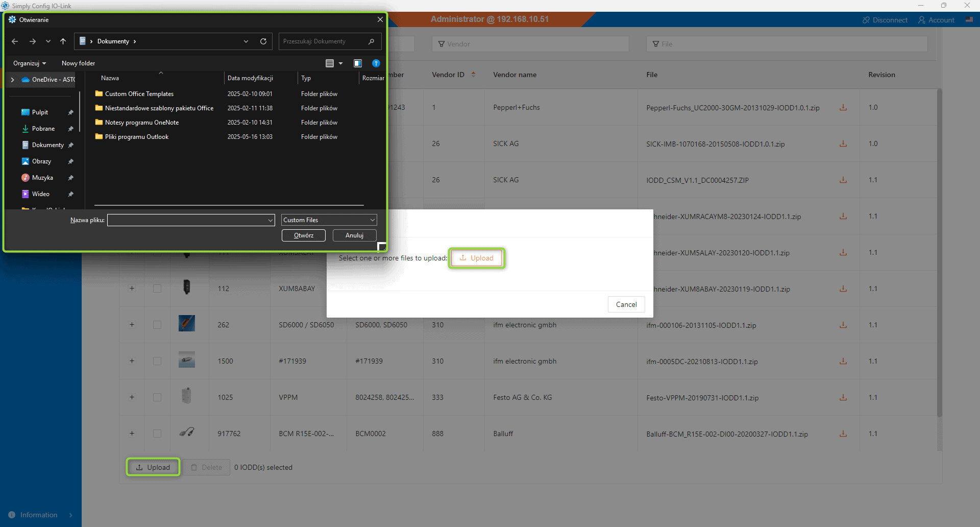Click the up-one-level arrow in file dialog

point(63,41)
